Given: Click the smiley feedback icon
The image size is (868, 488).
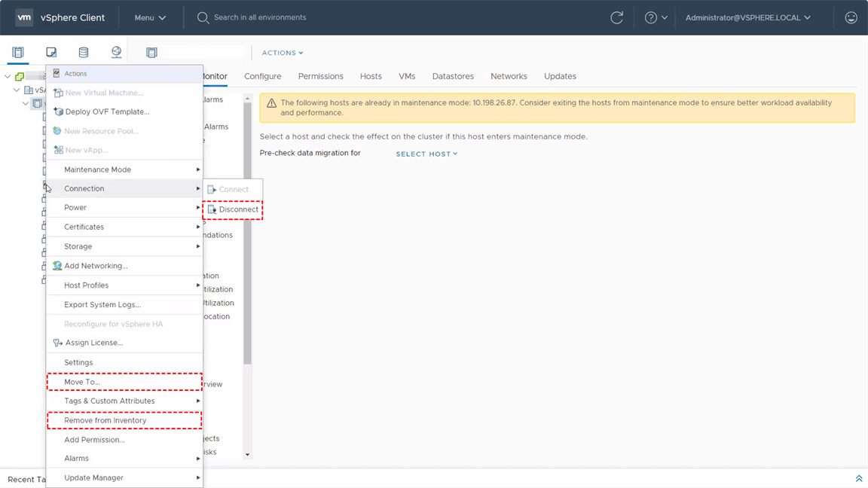Looking at the screenshot, I should (851, 17).
